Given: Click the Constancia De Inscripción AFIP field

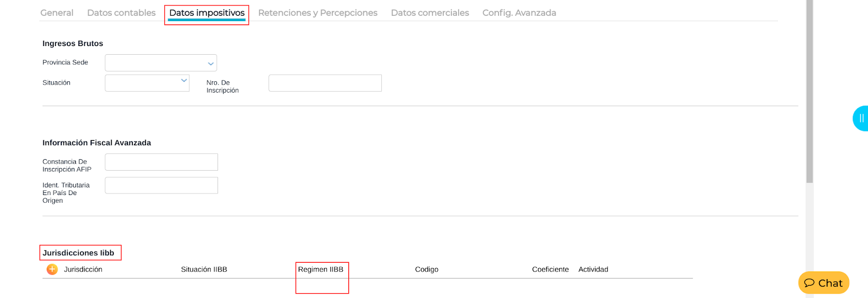Looking at the screenshot, I should point(161,162).
